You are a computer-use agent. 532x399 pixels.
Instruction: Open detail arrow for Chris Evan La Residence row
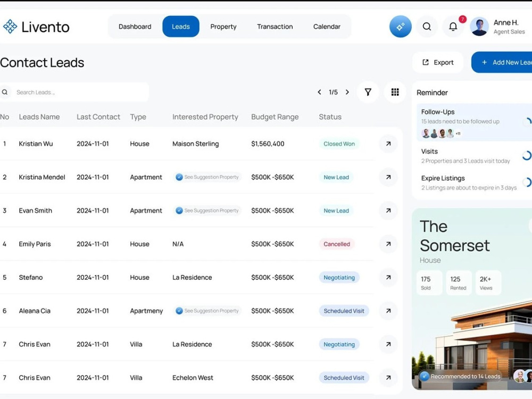[x=388, y=344]
